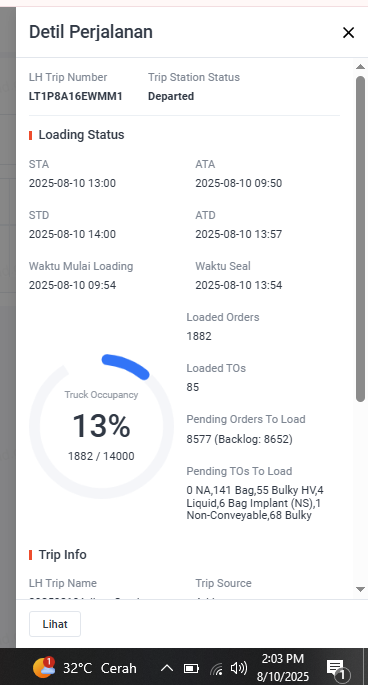This screenshot has height=685, width=368.
Task: Close the Detil Perjalanan panel
Action: (348, 32)
